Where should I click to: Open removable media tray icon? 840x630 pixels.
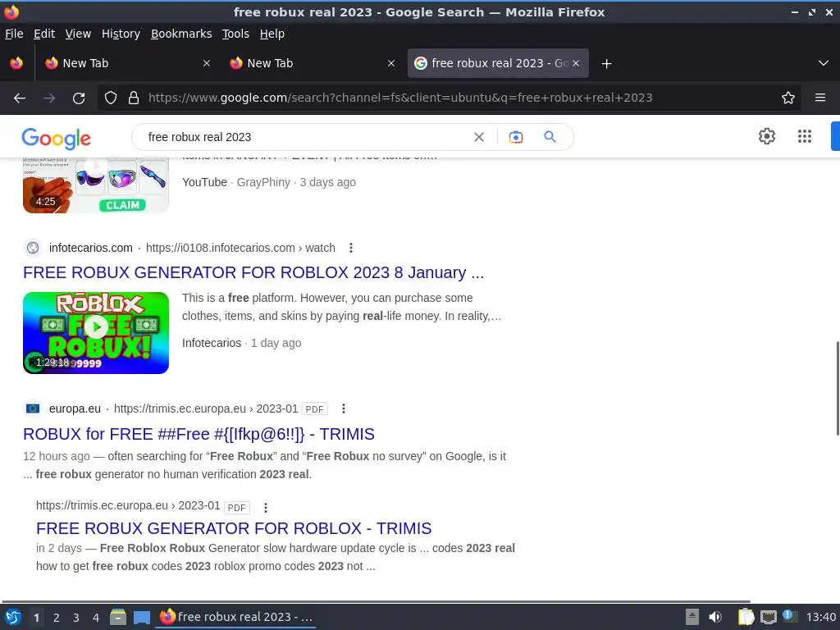coord(692,617)
